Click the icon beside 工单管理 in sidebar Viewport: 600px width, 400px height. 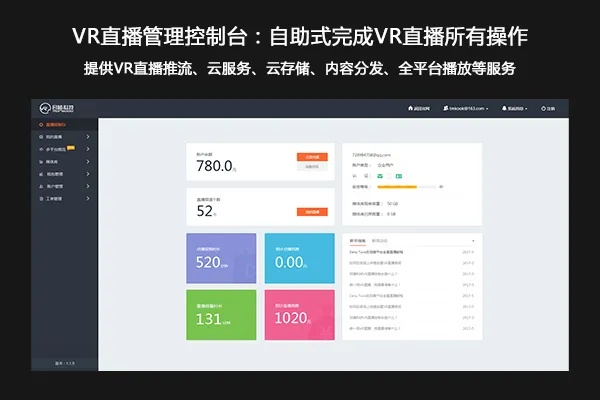(x=41, y=199)
